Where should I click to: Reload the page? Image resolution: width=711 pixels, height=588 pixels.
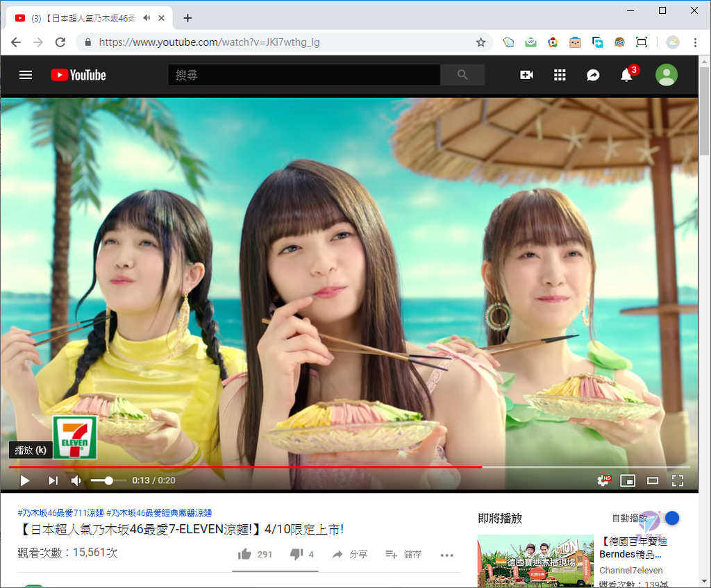(60, 42)
